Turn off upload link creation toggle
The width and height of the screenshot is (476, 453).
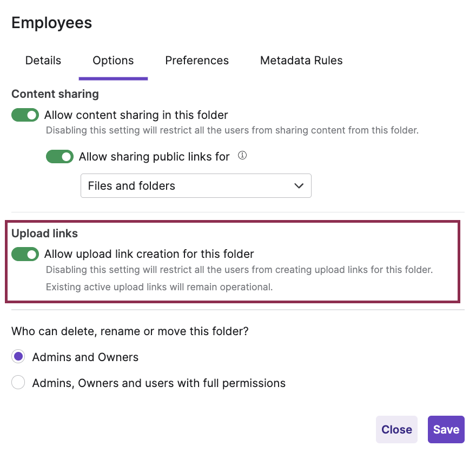tap(25, 254)
